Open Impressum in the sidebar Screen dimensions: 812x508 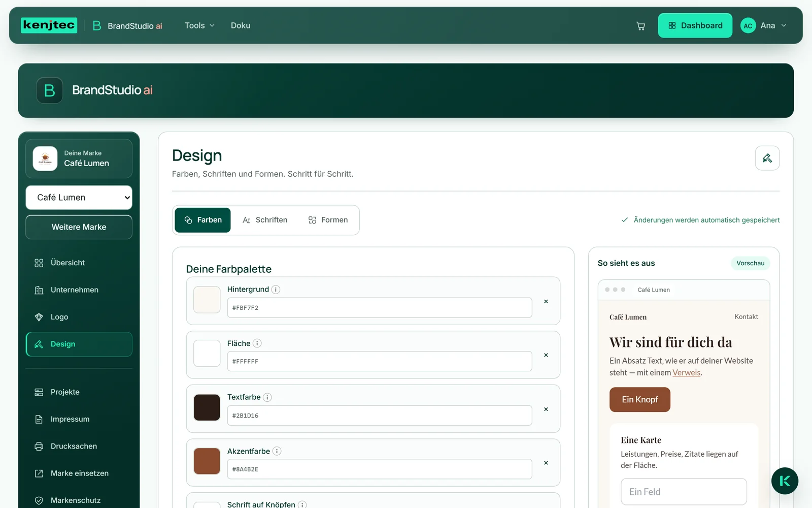click(x=79, y=419)
